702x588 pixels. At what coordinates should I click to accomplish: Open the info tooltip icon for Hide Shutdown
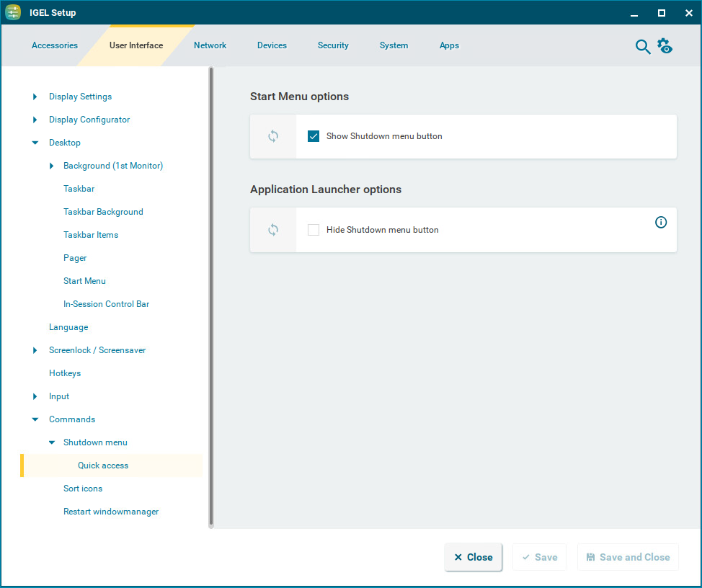(x=661, y=222)
